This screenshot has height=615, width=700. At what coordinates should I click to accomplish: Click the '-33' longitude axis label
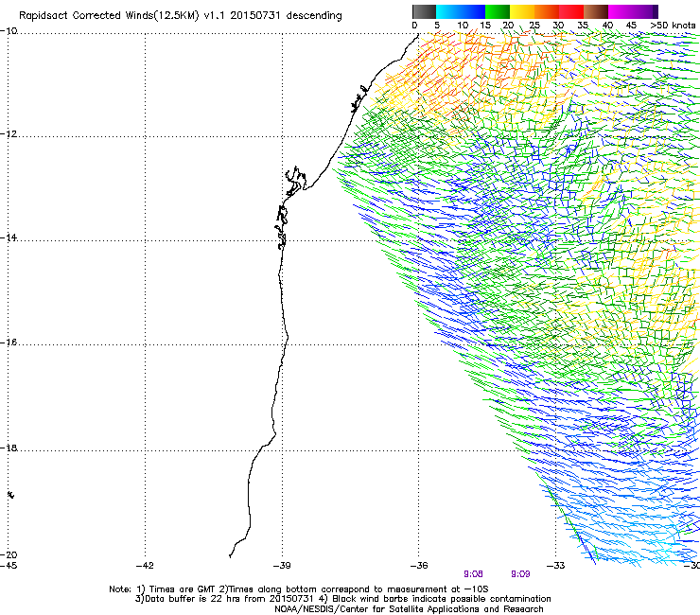click(x=556, y=566)
